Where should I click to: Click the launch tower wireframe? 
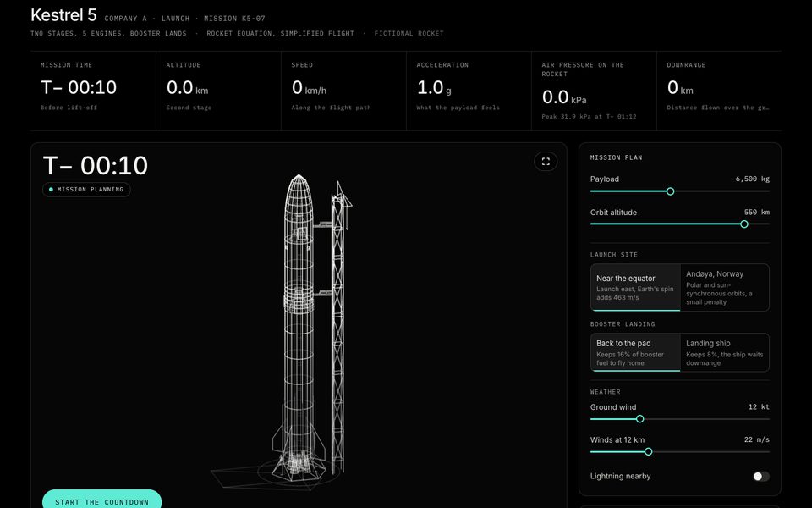point(338,327)
